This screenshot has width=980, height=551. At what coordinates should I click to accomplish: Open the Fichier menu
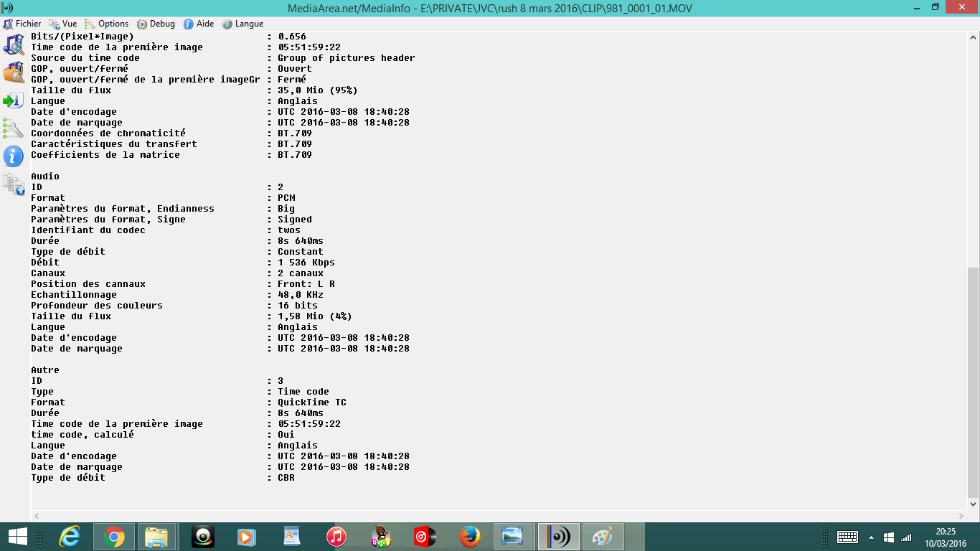coord(22,24)
